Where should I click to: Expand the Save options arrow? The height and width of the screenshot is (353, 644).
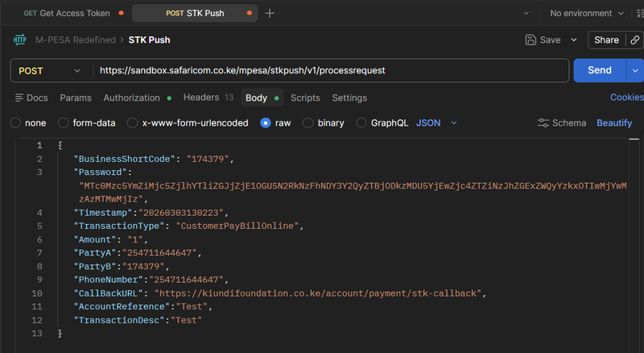pos(574,40)
